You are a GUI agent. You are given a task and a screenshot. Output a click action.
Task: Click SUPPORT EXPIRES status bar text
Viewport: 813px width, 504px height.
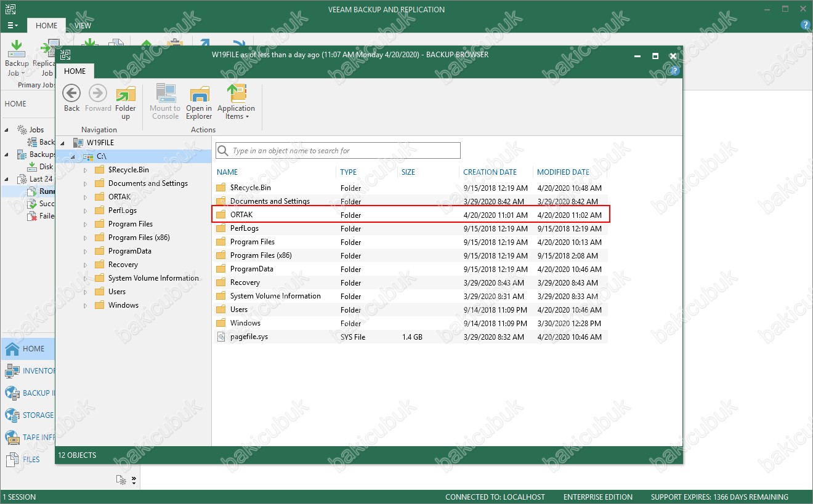tap(719, 497)
